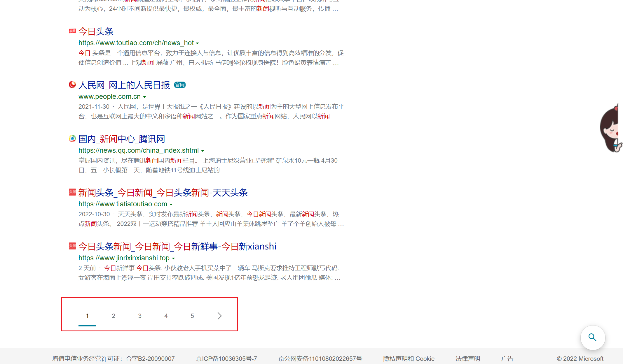The width and height of the screenshot is (623, 364).
Task: Go to results page 3
Action: [x=140, y=316]
